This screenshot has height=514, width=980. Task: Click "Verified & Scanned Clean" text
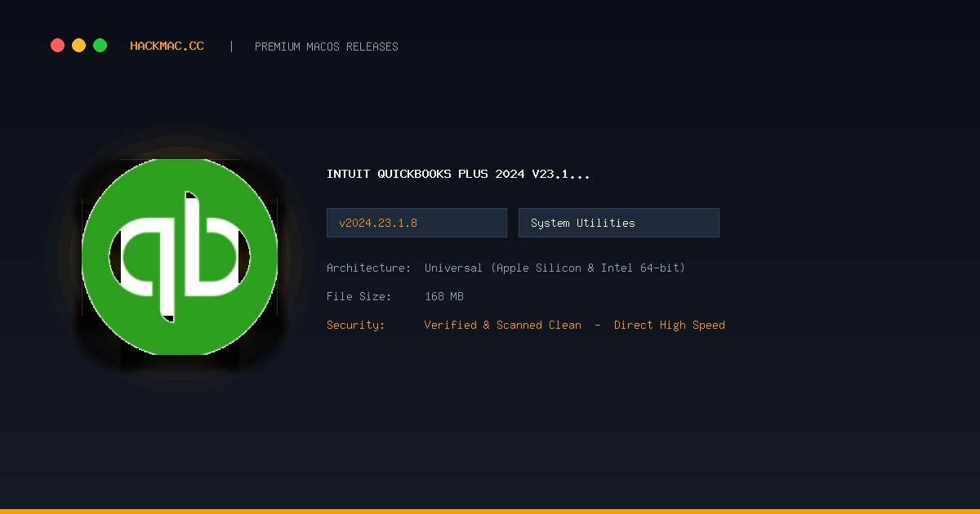[503, 325]
